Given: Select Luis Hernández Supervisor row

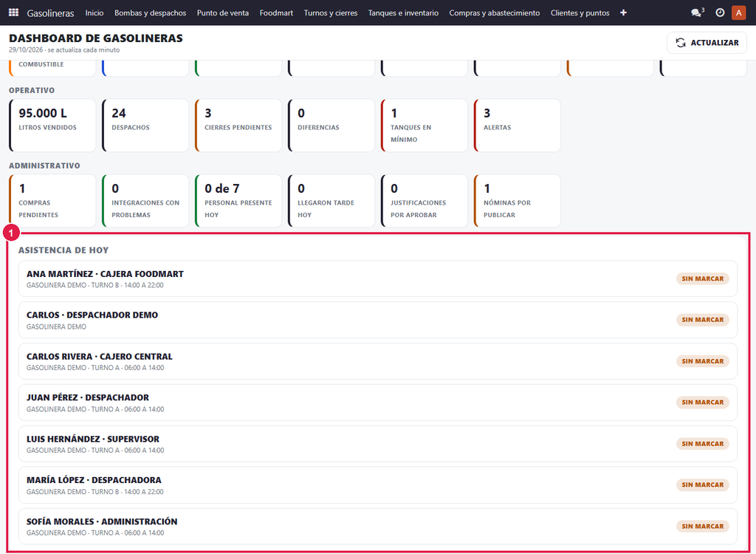Looking at the screenshot, I should (x=378, y=444).
